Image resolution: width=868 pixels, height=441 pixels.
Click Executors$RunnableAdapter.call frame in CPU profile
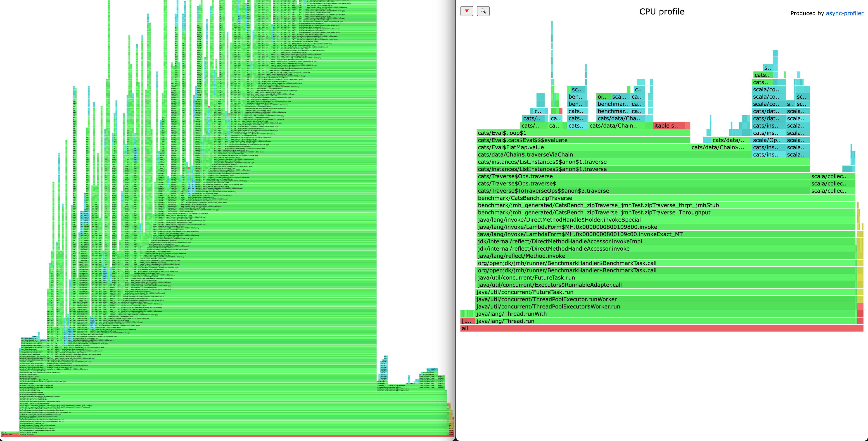666,285
